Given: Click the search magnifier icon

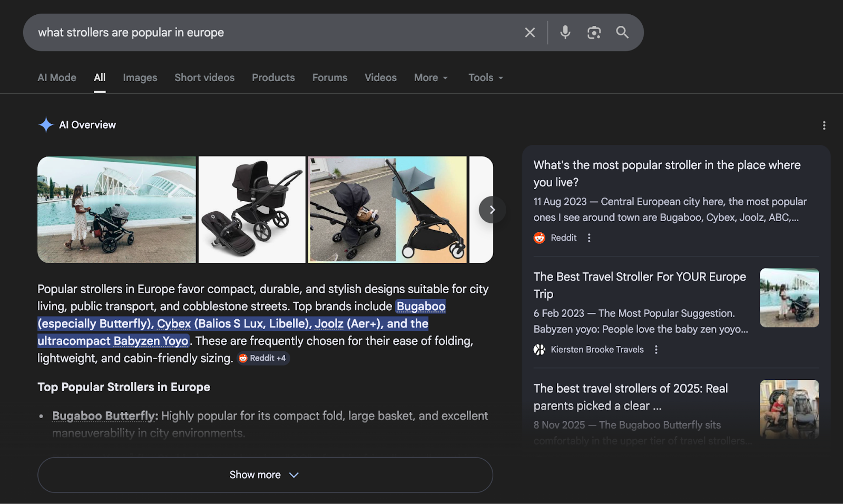Looking at the screenshot, I should (x=622, y=32).
